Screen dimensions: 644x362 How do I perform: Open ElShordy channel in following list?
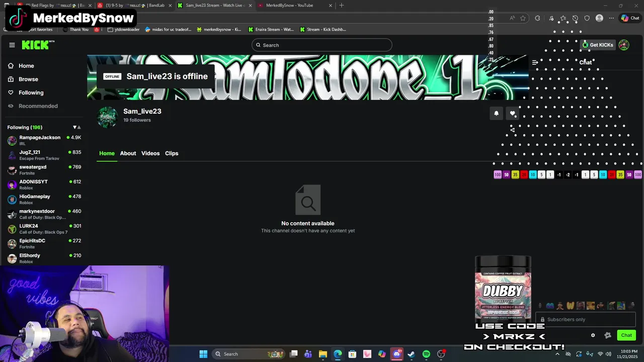(x=44, y=258)
